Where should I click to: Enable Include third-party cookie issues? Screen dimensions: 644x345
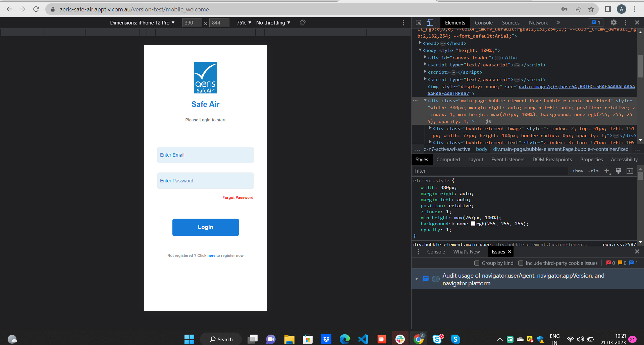(521, 263)
